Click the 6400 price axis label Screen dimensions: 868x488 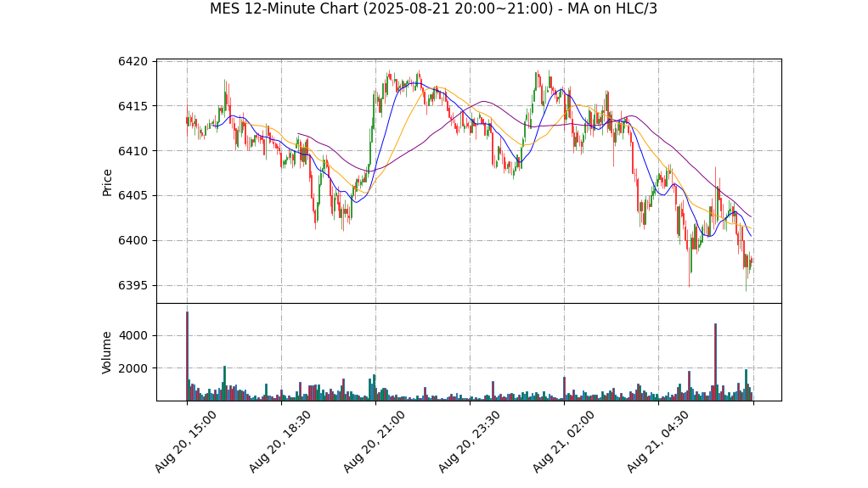(x=133, y=241)
